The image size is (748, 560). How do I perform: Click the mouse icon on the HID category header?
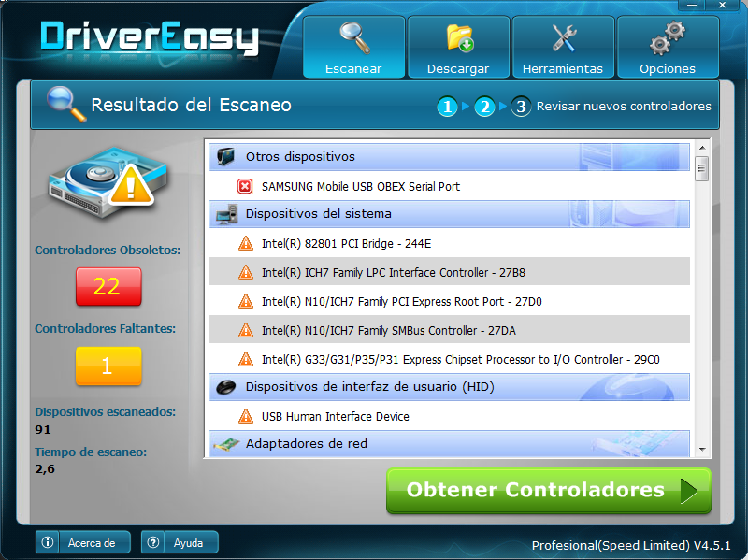coord(224,387)
